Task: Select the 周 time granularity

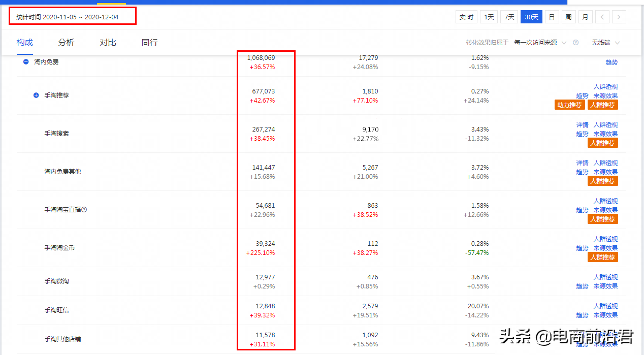Action: tap(568, 17)
